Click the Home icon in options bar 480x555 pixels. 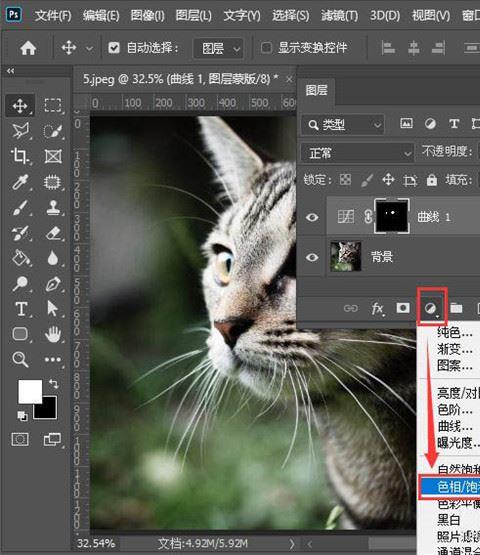pyautogui.click(x=28, y=48)
